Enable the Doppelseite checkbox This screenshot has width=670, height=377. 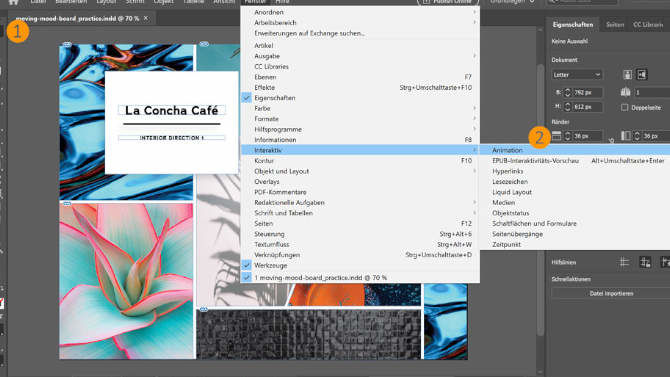(x=625, y=108)
